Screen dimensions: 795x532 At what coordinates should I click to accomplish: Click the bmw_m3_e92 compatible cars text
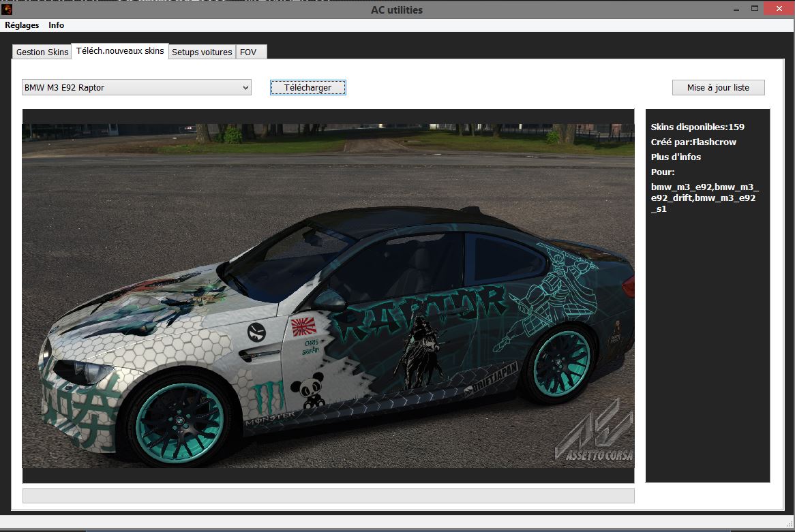point(705,198)
